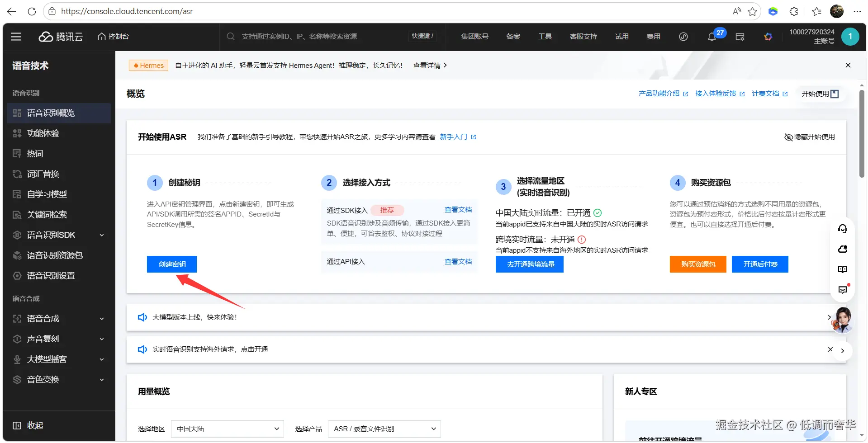Image resolution: width=868 pixels, height=443 pixels.
Task: Add this page to favorites with the star
Action: pos(753,11)
